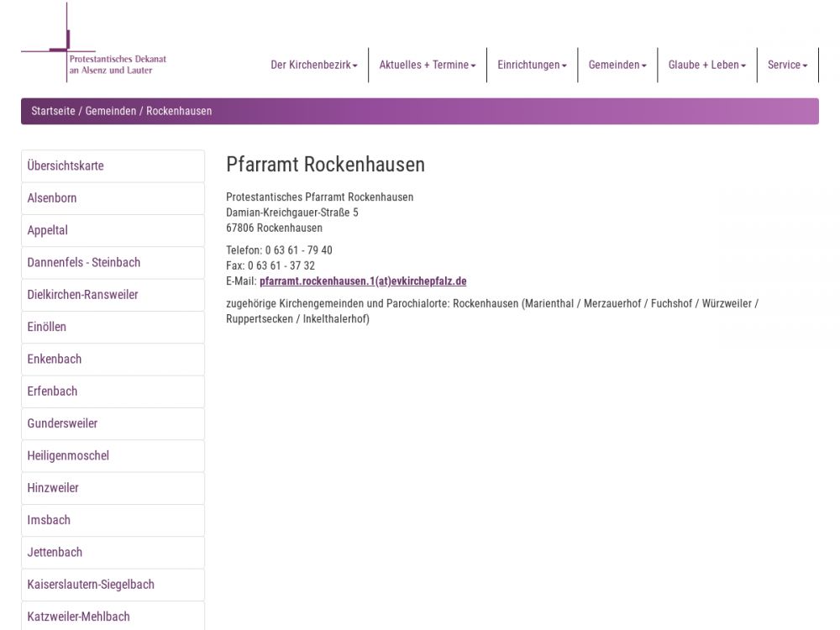Go to the Appeltal parish page
The height and width of the screenshot is (630, 840).
pyautogui.click(x=48, y=230)
